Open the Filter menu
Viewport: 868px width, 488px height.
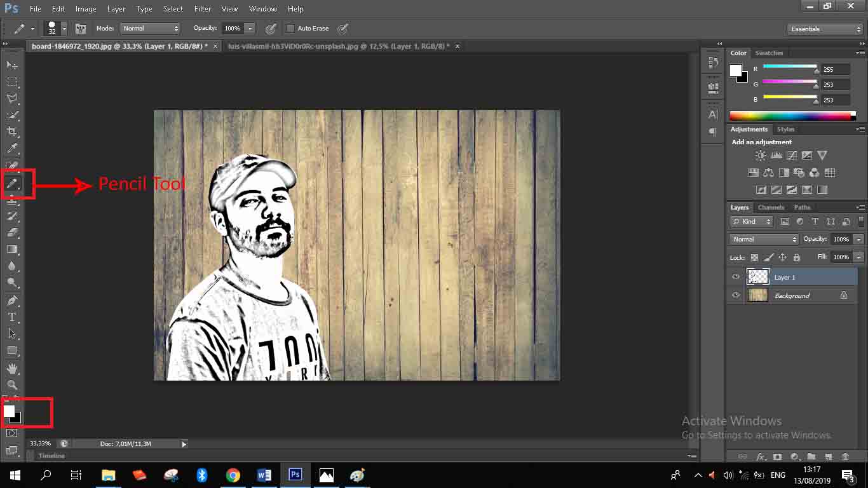point(202,9)
